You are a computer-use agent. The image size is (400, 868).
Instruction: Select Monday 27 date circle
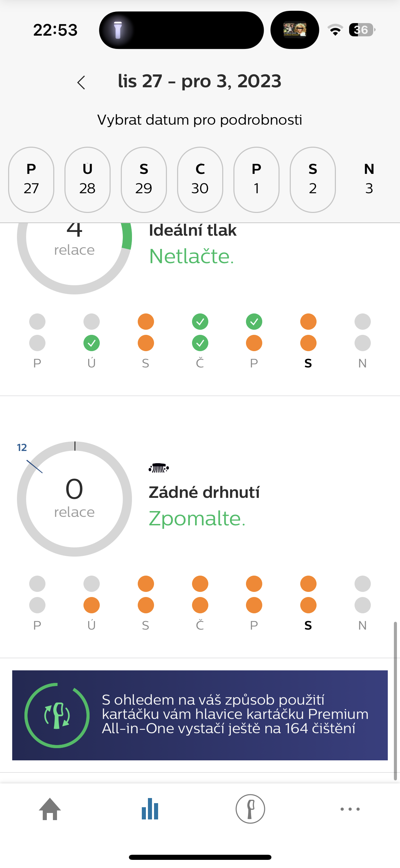(31, 180)
